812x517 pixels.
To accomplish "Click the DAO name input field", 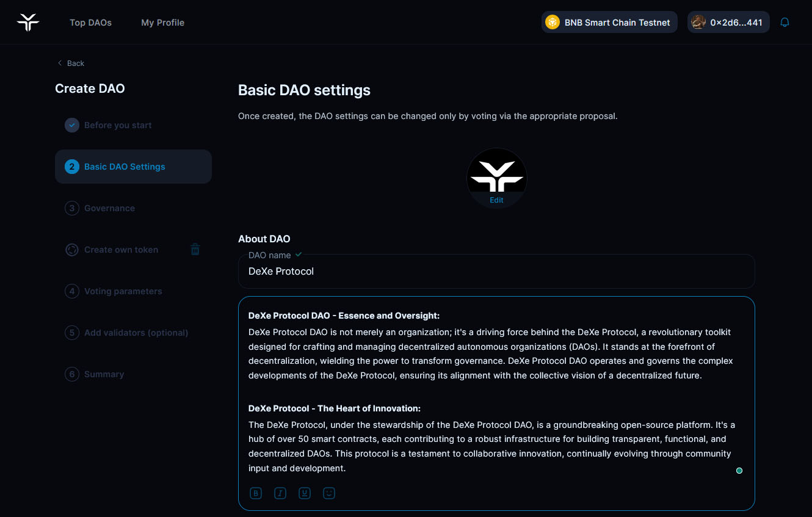I will coord(496,272).
